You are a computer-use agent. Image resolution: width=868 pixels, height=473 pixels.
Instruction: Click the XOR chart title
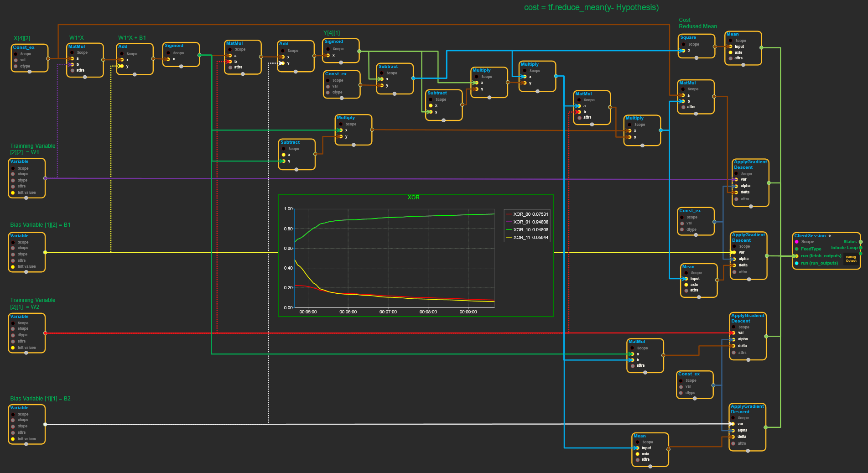[413, 198]
